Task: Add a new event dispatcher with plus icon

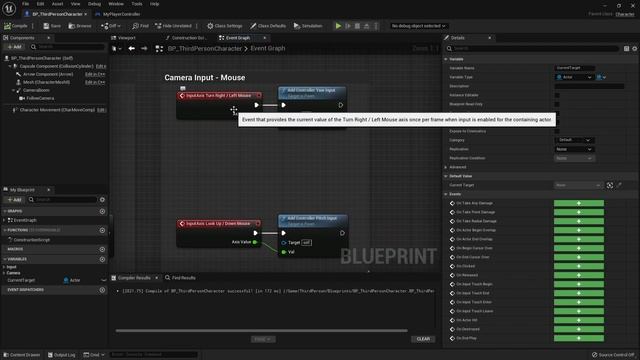Action: click(102, 290)
